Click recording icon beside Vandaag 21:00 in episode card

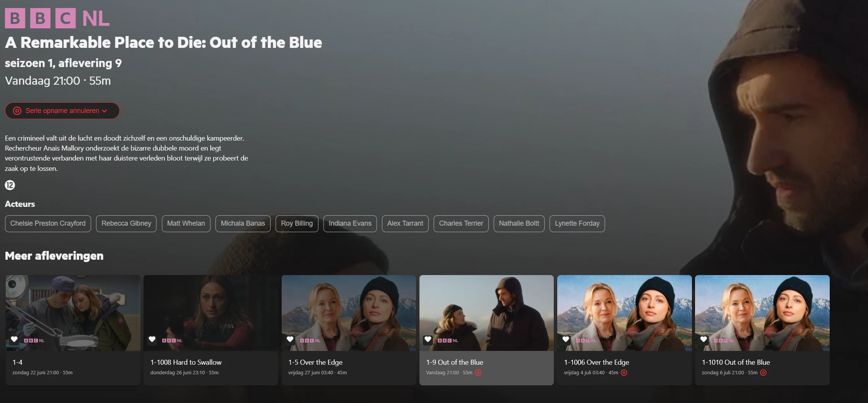(478, 372)
